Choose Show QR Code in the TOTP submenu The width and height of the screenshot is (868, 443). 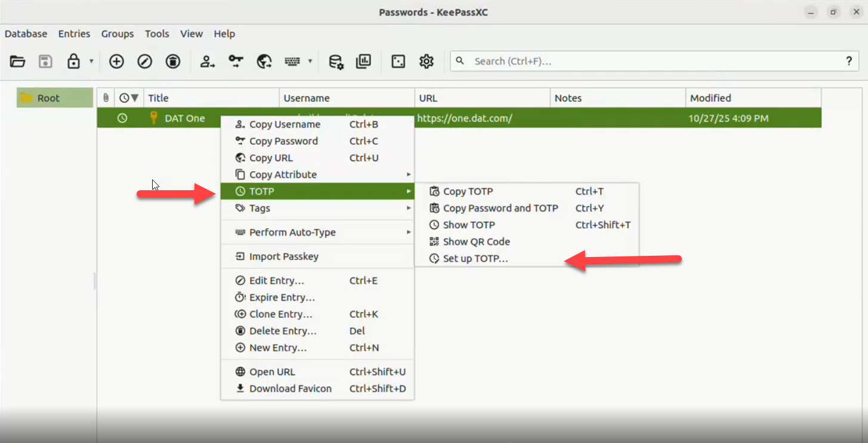pyautogui.click(x=476, y=242)
